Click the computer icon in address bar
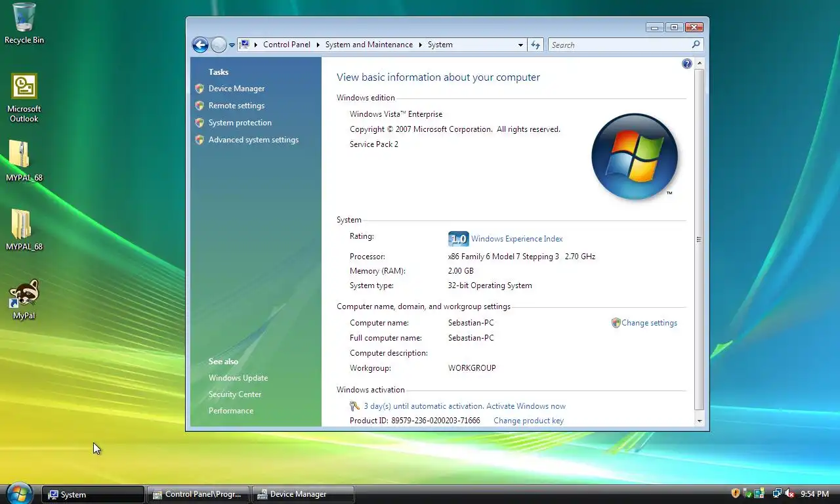This screenshot has height=504, width=840. pos(244,45)
